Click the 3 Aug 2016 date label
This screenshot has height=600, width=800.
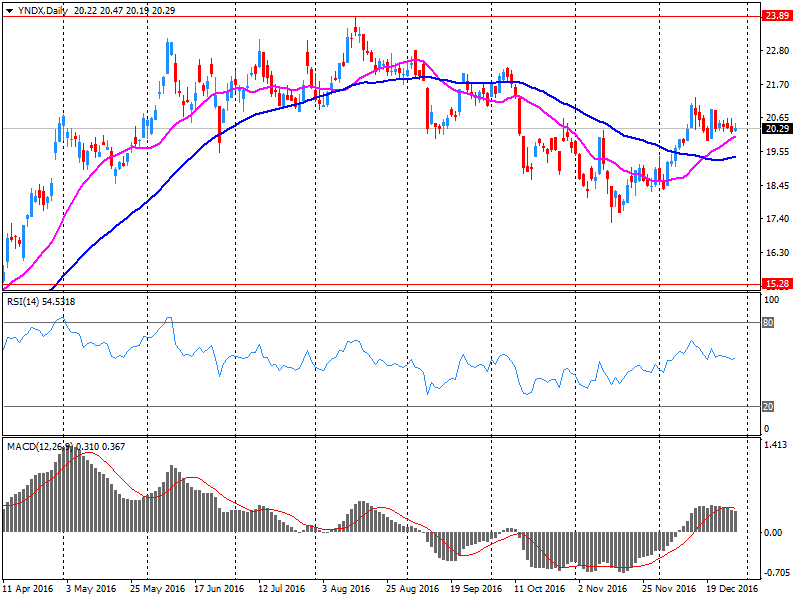coord(346,590)
